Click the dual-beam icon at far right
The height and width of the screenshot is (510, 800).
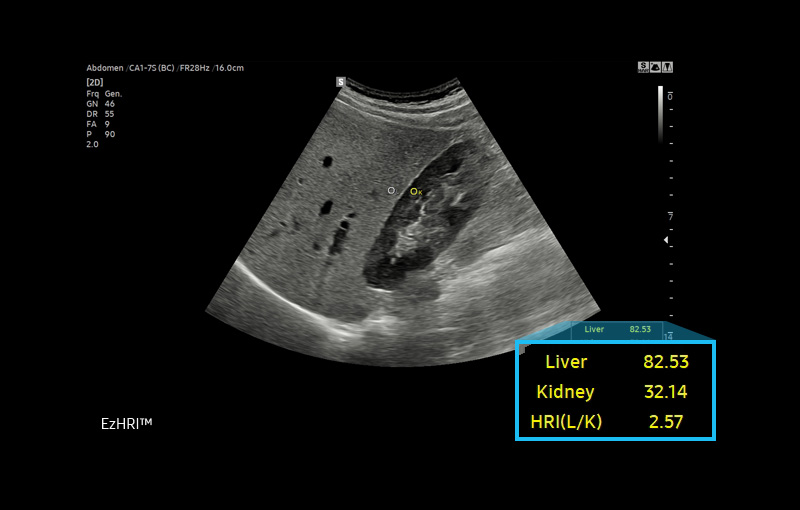pyautogui.click(x=667, y=67)
